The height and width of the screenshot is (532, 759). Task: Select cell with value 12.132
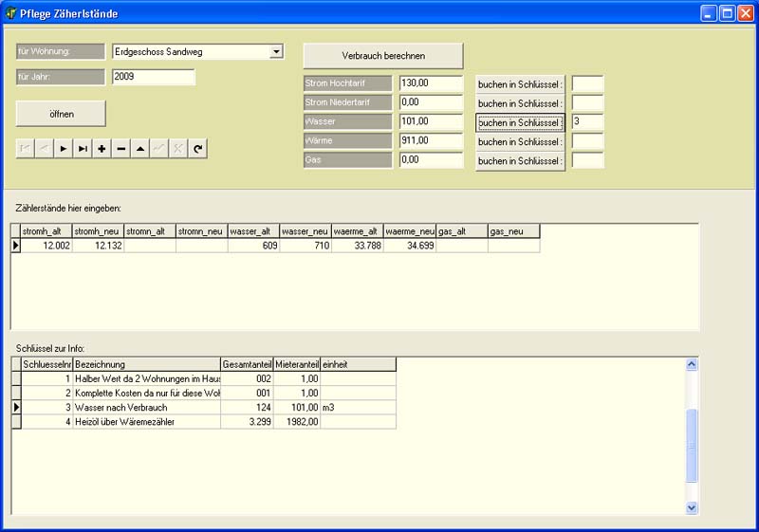click(99, 246)
